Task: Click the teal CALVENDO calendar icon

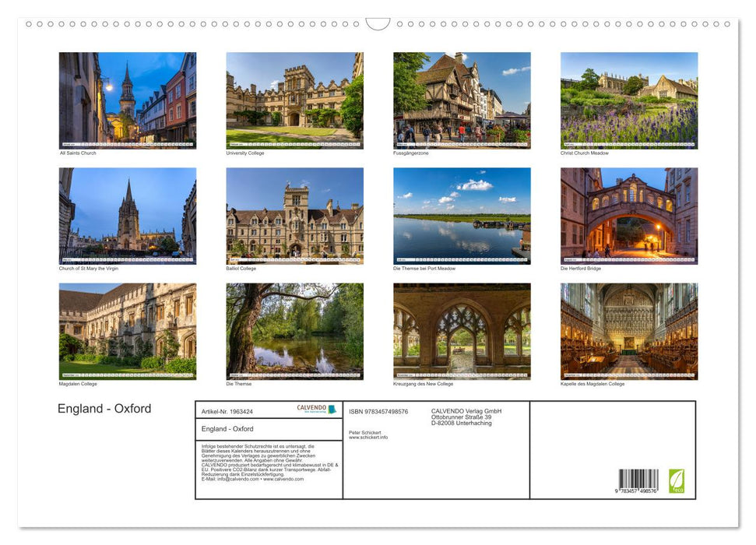Action: click(333, 409)
